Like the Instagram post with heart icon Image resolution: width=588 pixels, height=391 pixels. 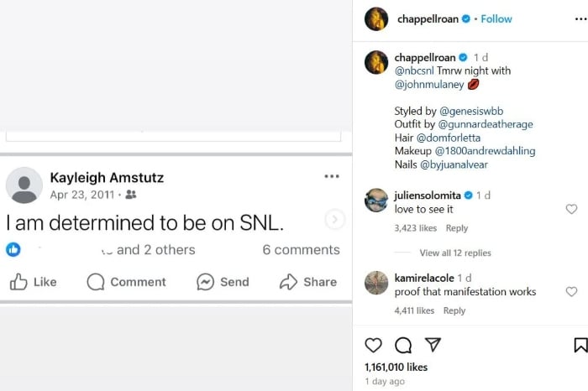click(x=374, y=345)
